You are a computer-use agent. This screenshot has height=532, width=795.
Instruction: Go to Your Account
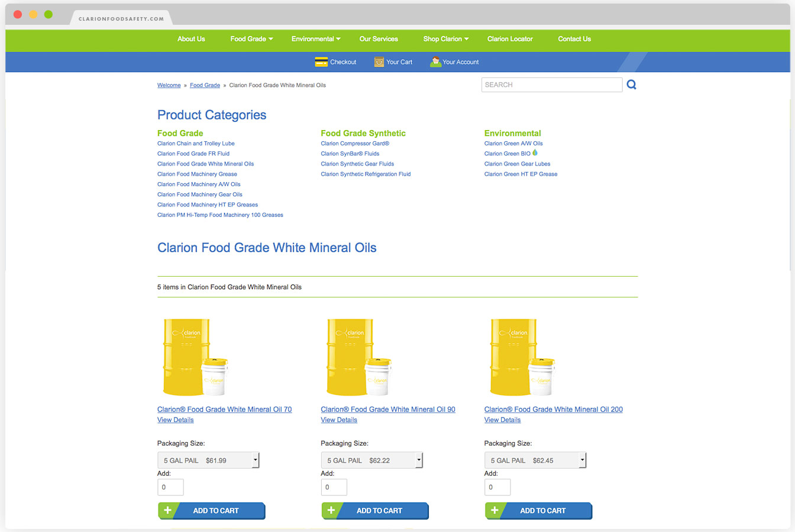[461, 62]
